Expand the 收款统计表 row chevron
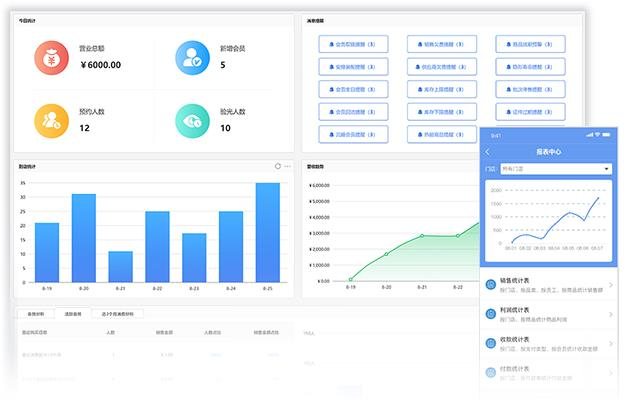Image resolution: width=625 pixels, height=403 pixels. pos(610,345)
